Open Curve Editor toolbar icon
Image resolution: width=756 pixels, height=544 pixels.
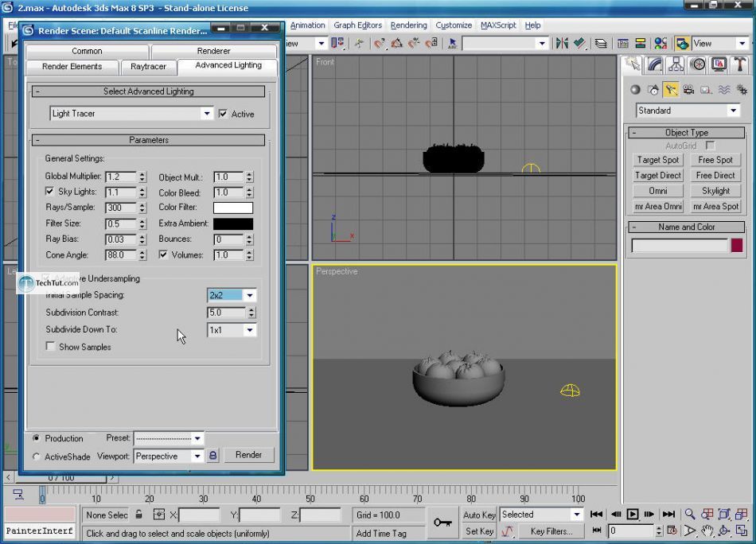(x=623, y=44)
